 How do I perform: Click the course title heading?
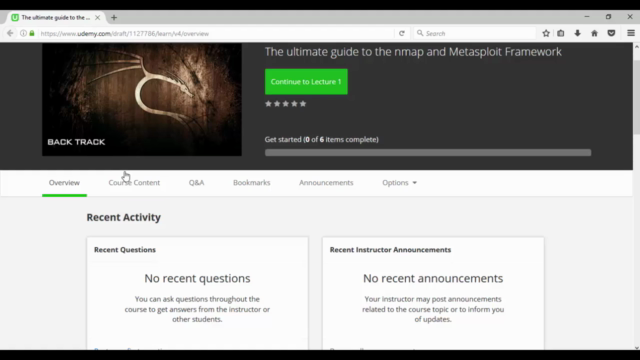[413, 52]
